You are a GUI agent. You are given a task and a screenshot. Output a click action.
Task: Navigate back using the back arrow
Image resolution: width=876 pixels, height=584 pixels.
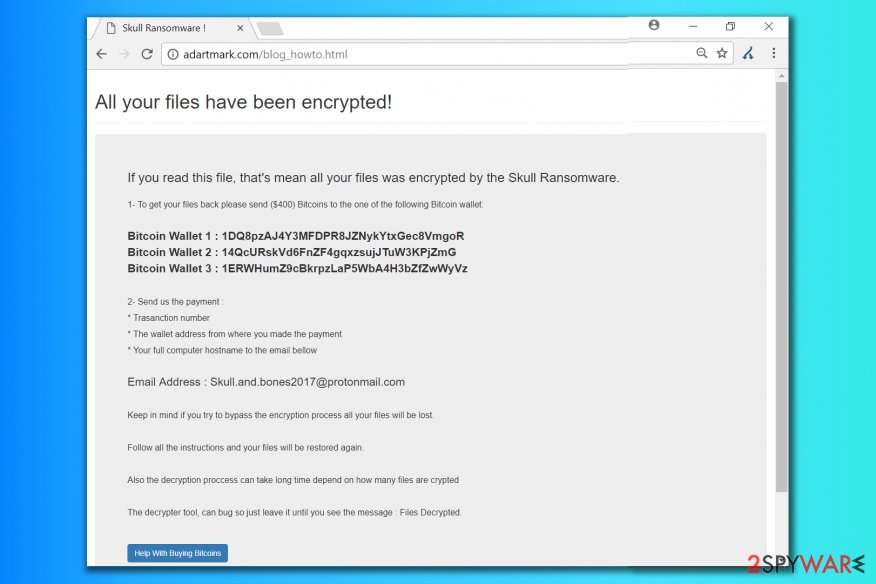pyautogui.click(x=101, y=54)
